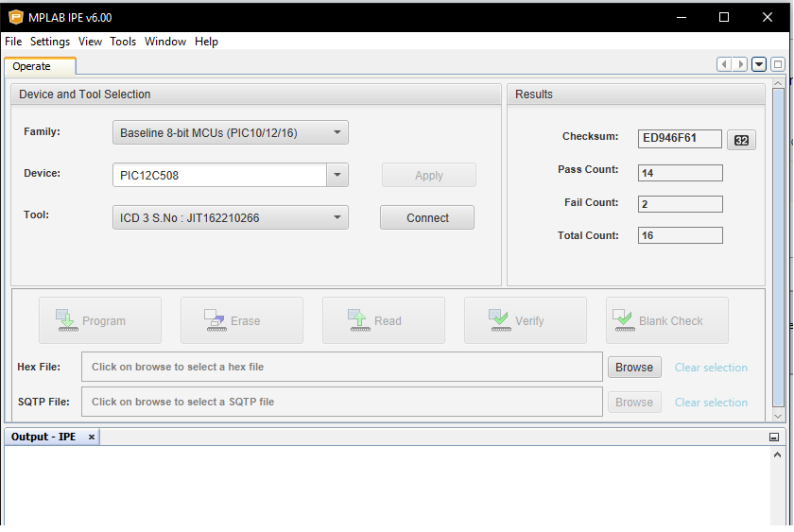Viewport: 794px width, 532px height.
Task: Click the Apply button
Action: pyautogui.click(x=429, y=175)
